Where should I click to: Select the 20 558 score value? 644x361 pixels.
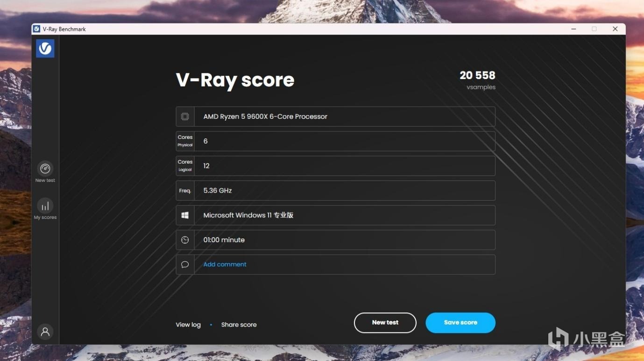[x=477, y=75]
